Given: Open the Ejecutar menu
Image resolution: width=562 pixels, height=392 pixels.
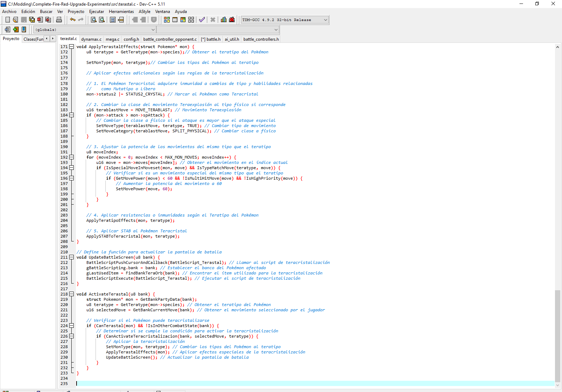Looking at the screenshot, I should tap(97, 11).
